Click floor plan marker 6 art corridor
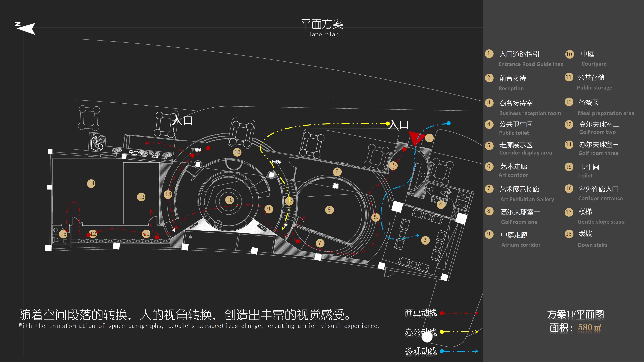 [x=337, y=171]
